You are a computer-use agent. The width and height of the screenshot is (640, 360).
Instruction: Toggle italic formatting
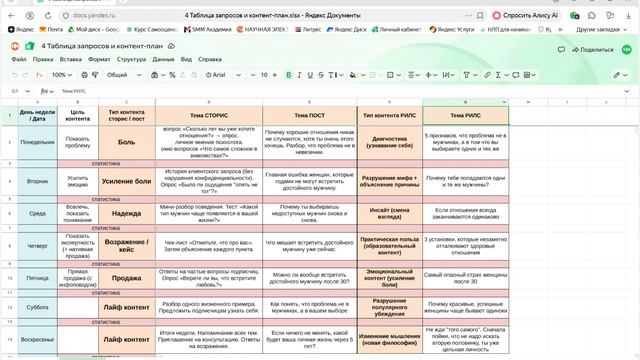pos(300,75)
